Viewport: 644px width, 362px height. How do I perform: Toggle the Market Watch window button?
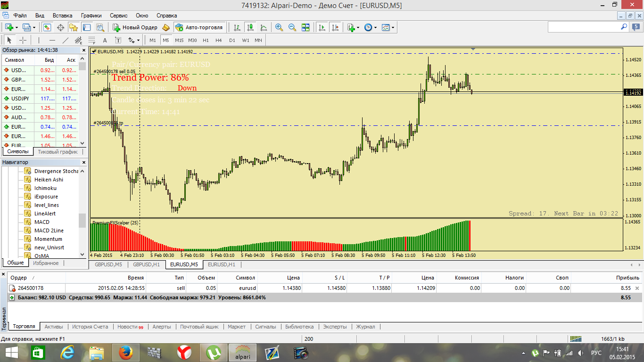(x=47, y=27)
